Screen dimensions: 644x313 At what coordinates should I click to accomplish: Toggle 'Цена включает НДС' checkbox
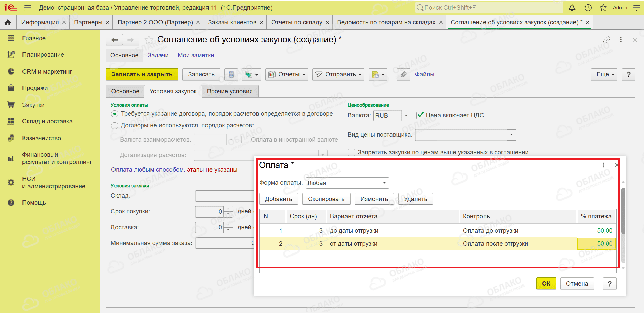coord(420,115)
